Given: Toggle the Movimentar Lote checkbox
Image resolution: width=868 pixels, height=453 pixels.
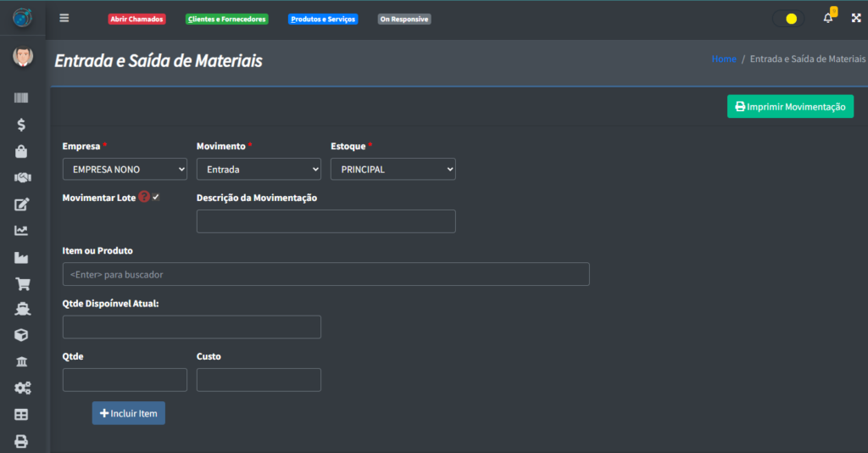Looking at the screenshot, I should pos(156,197).
